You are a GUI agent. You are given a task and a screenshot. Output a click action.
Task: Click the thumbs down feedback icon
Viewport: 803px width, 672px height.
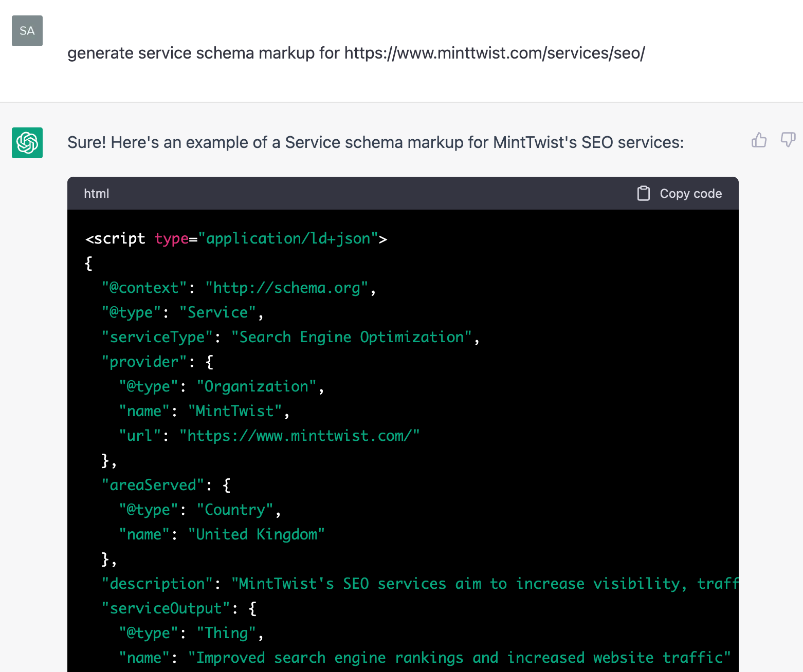point(788,140)
